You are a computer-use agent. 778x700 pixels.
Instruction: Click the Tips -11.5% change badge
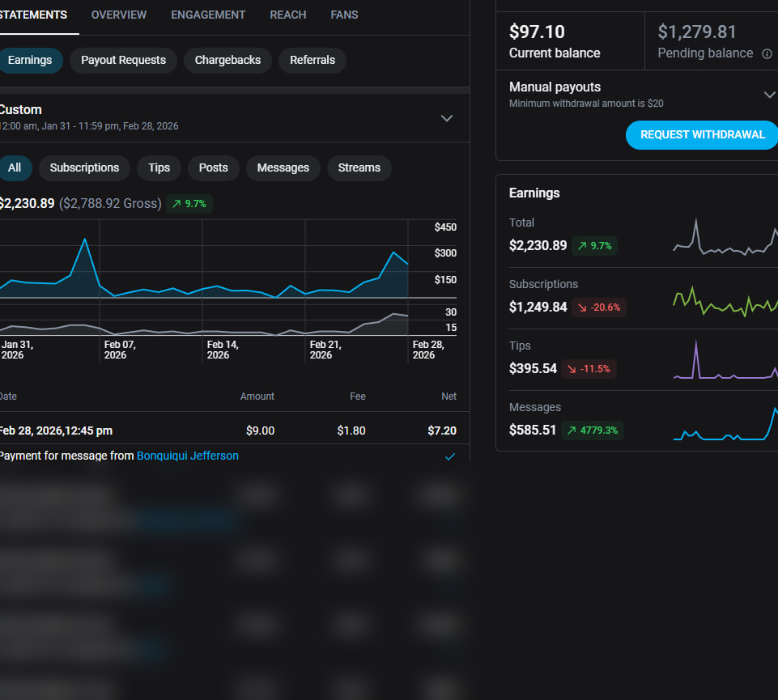[x=595, y=369]
